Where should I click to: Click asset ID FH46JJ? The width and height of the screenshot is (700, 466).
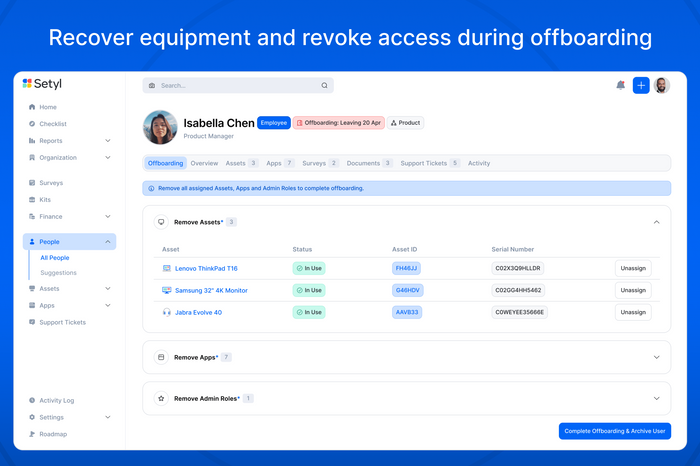pyautogui.click(x=406, y=268)
